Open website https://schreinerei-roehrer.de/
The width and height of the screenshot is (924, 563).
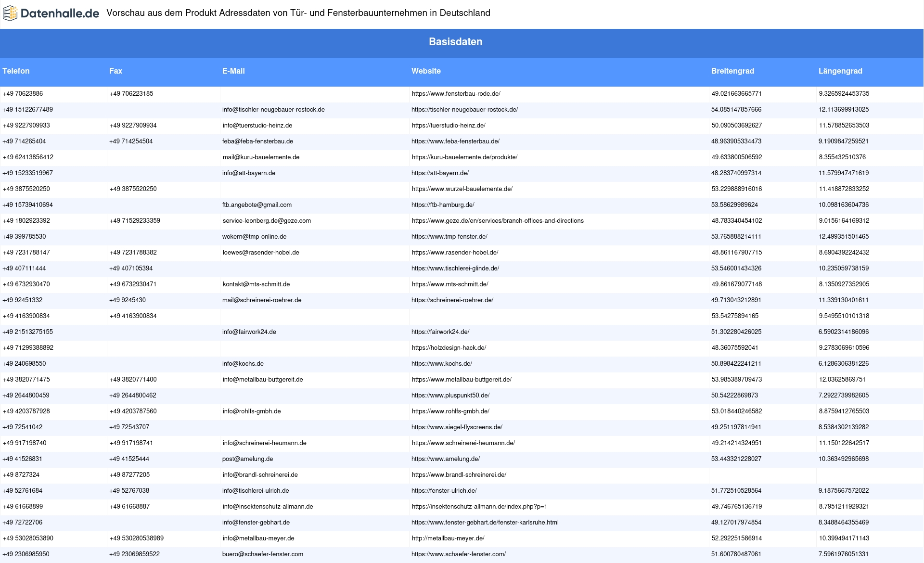tap(452, 300)
